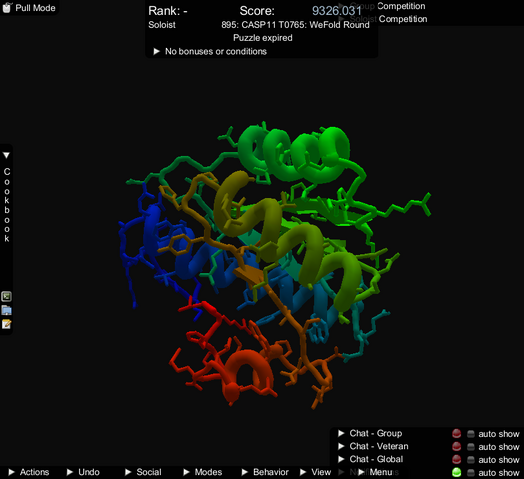This screenshot has width=524, height=479.
Task: Toggle auto show checkbox next to green circle
Action: click(471, 473)
